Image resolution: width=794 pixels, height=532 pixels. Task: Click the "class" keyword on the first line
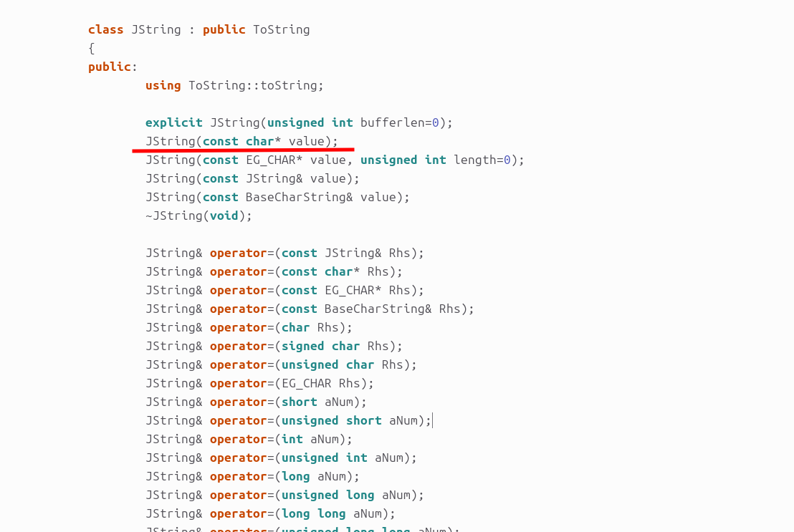[x=106, y=30]
